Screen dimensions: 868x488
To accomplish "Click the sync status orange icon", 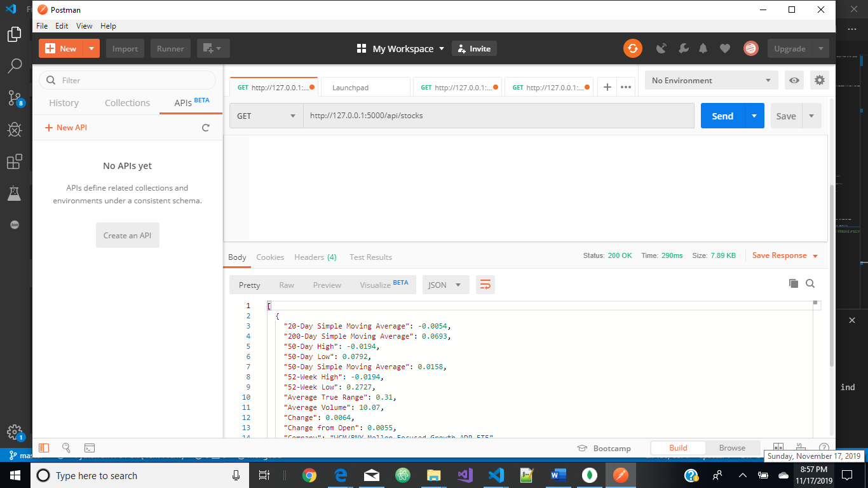I will (x=632, y=48).
